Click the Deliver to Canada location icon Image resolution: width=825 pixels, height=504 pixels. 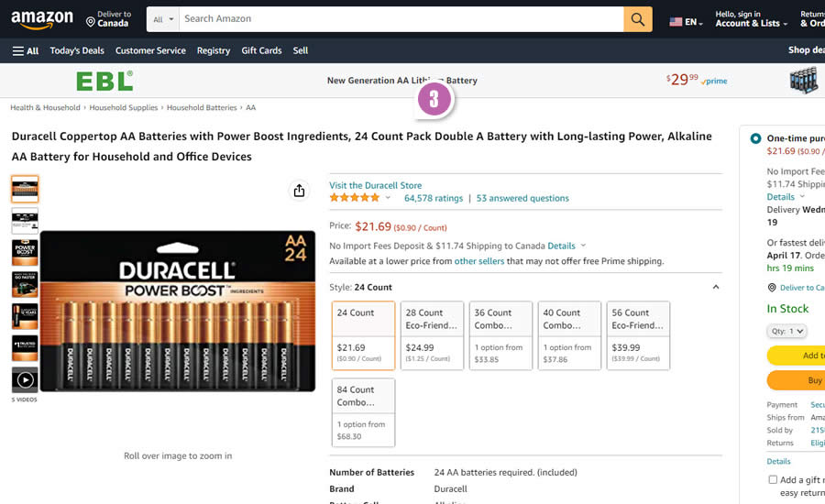point(91,20)
